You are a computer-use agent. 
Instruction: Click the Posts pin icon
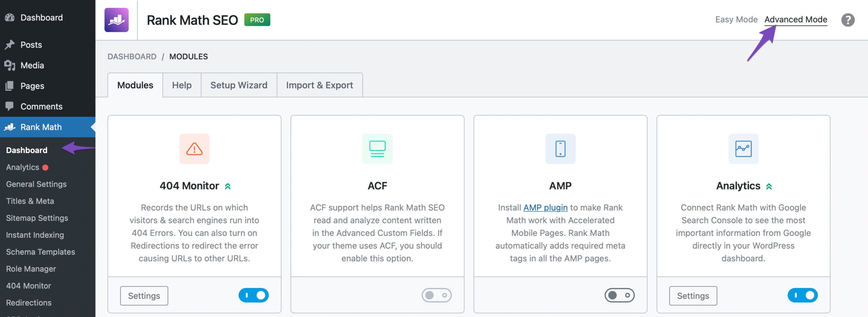[x=10, y=44]
